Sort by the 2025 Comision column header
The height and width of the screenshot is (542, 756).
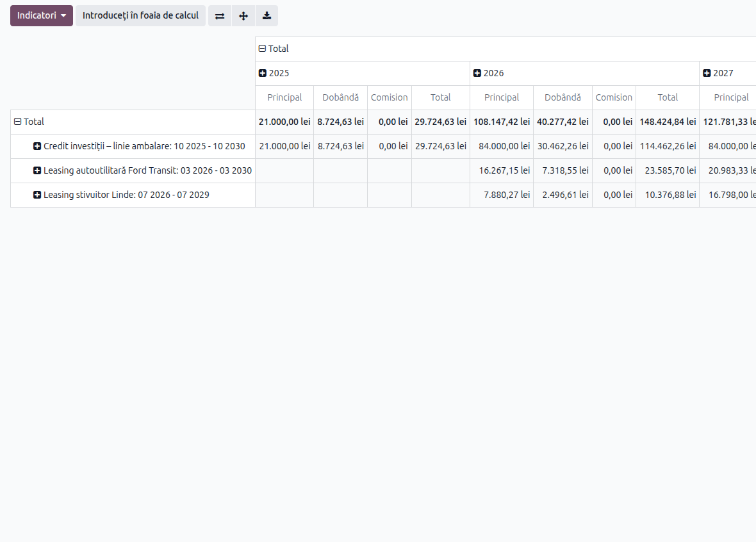(x=389, y=97)
